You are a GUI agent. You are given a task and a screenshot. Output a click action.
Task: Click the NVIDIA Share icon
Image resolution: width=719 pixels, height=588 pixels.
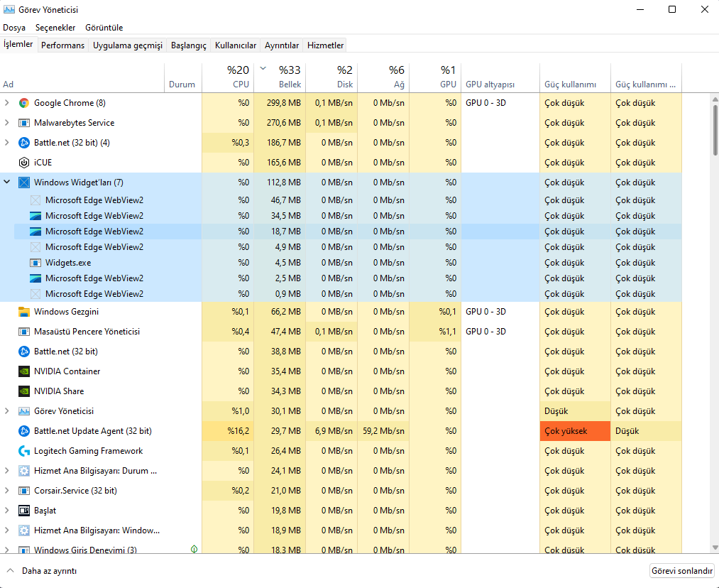pyautogui.click(x=24, y=391)
